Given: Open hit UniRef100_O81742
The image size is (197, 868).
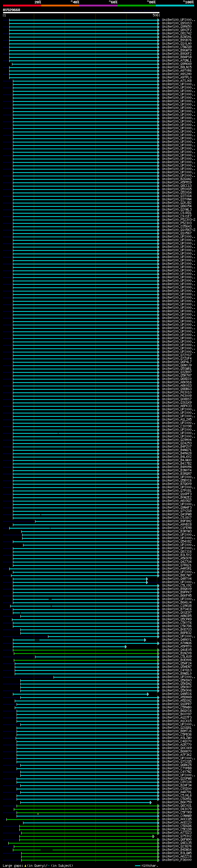Looking at the screenshot, I should (x=177, y=33).
